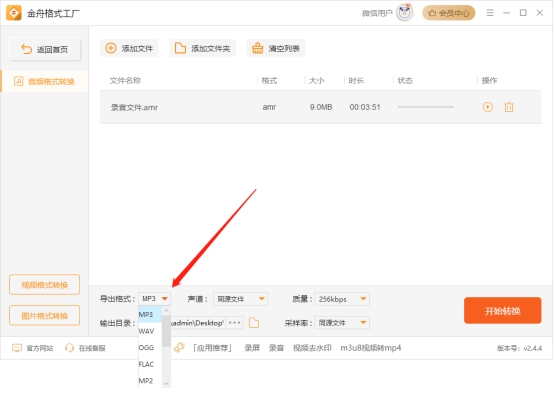
Task: Open the 官方网站 link
Action: tap(33, 348)
